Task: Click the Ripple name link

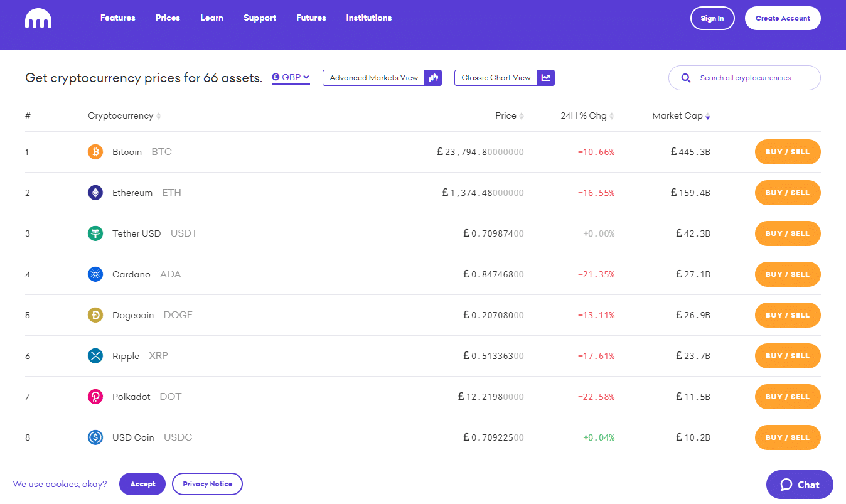Action: coord(126,356)
